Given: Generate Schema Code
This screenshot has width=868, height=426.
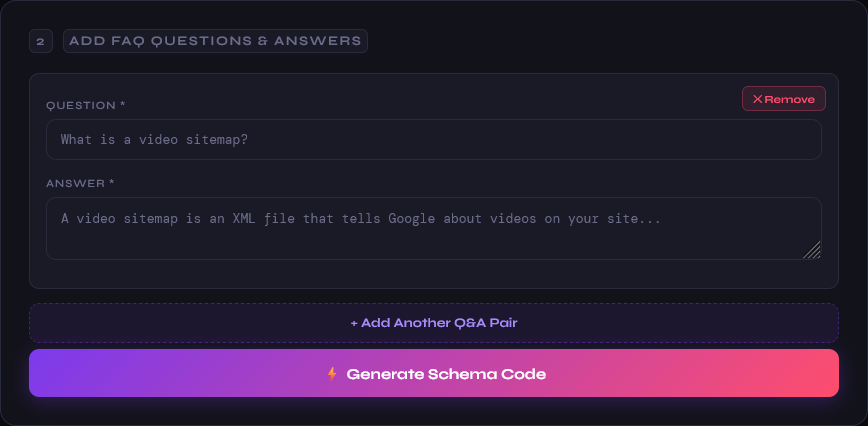Looking at the screenshot, I should pyautogui.click(x=433, y=373).
